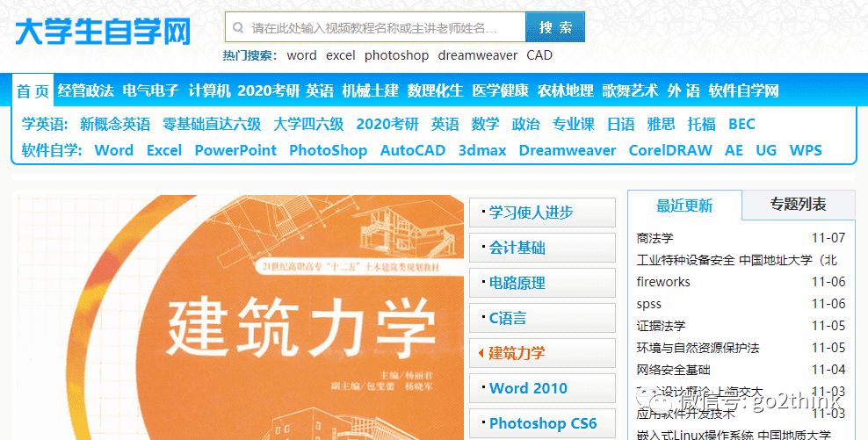The height and width of the screenshot is (440, 868).
Task: Open spss in recent updates
Action: 648,304
